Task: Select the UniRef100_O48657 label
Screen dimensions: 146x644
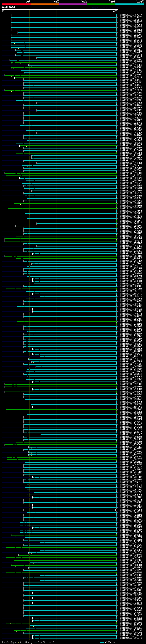Action: [x=131, y=379]
